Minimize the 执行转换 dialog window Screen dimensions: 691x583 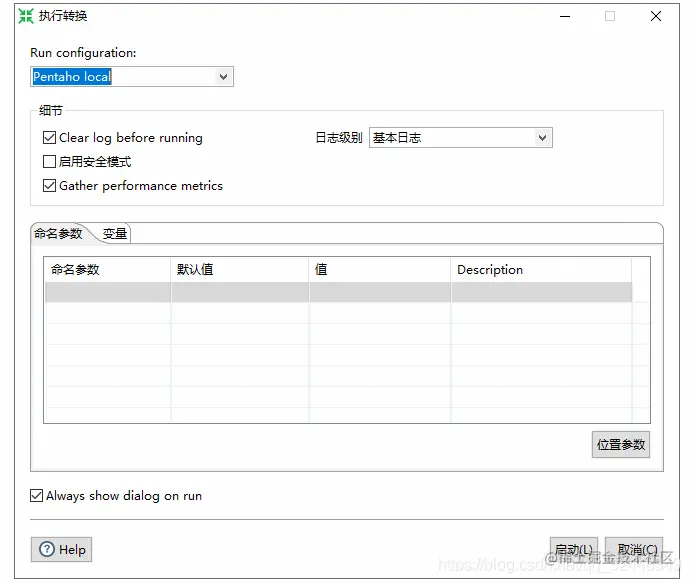tap(565, 16)
